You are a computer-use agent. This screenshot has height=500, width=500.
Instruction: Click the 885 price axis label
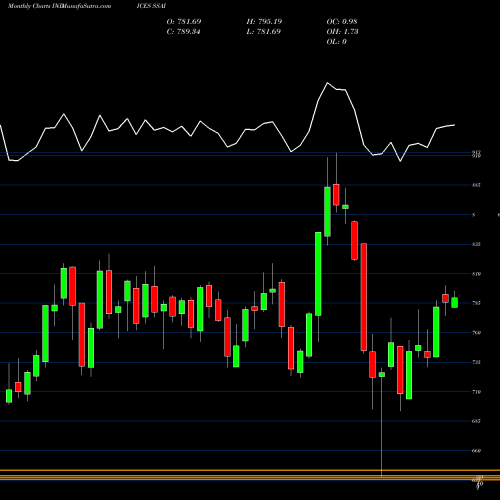point(476,185)
